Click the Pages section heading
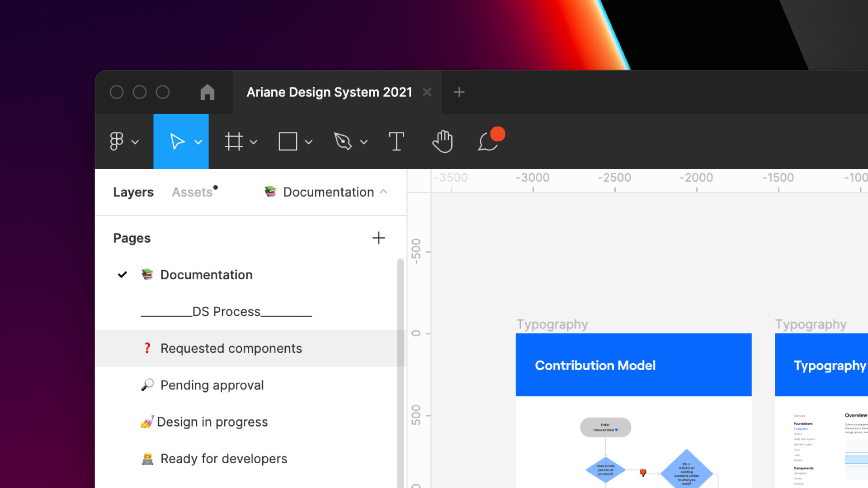This screenshot has width=868, height=488. pos(132,238)
